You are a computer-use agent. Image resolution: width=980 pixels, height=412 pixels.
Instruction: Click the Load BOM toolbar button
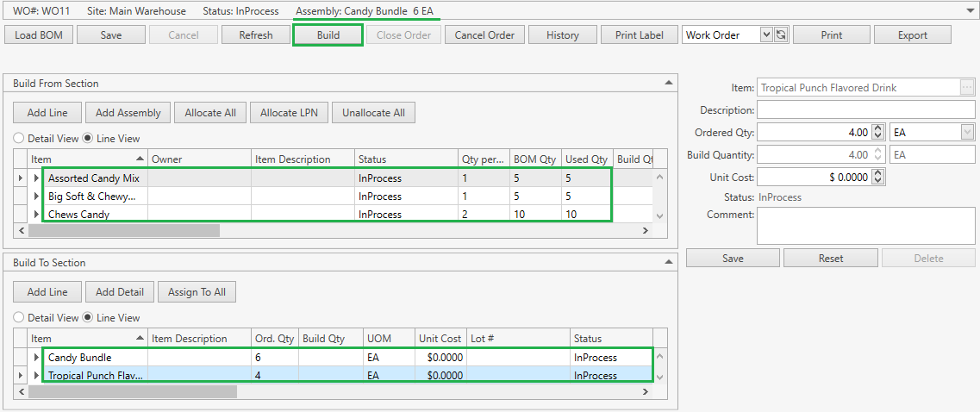38,35
